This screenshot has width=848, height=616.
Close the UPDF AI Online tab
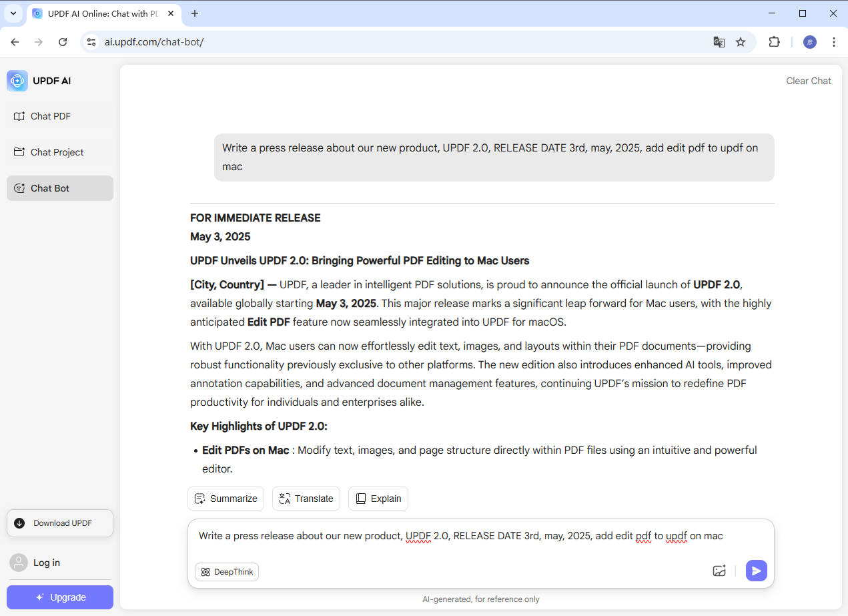pos(170,13)
